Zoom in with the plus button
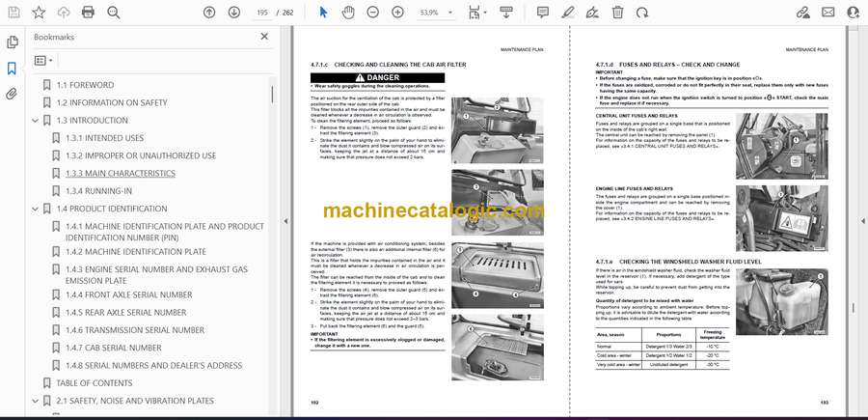 pyautogui.click(x=397, y=13)
